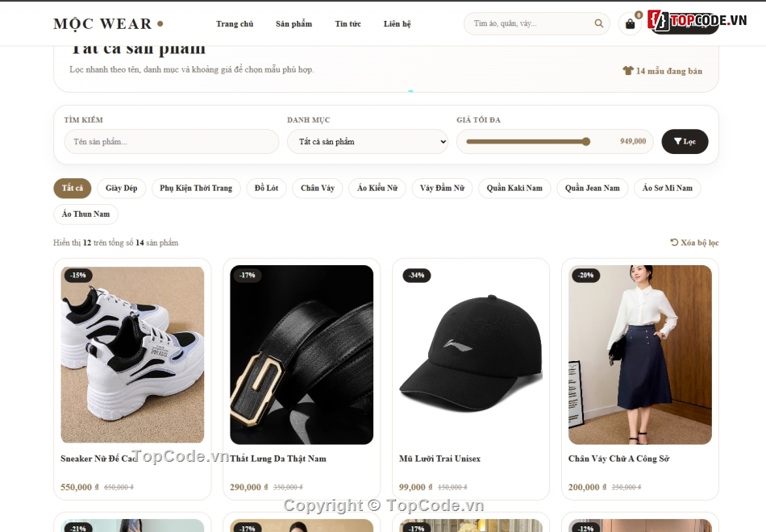Click the search magnifier icon in header

click(x=598, y=23)
